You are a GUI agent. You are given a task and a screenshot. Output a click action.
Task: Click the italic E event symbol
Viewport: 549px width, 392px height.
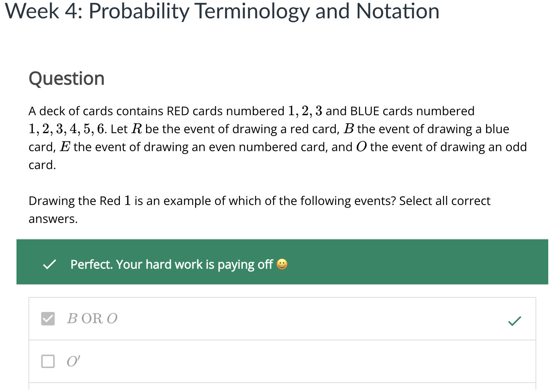[x=65, y=147]
